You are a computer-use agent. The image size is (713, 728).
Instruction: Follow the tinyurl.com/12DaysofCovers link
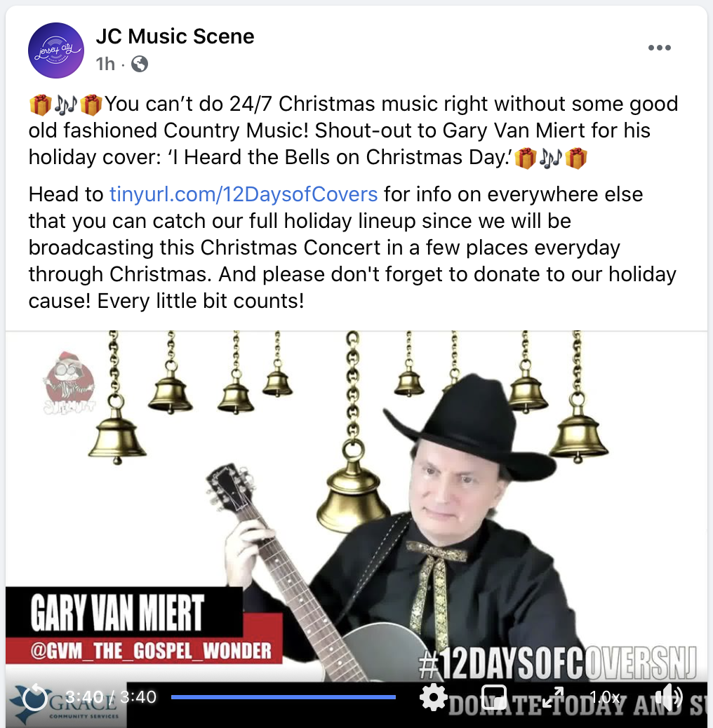pos(244,194)
